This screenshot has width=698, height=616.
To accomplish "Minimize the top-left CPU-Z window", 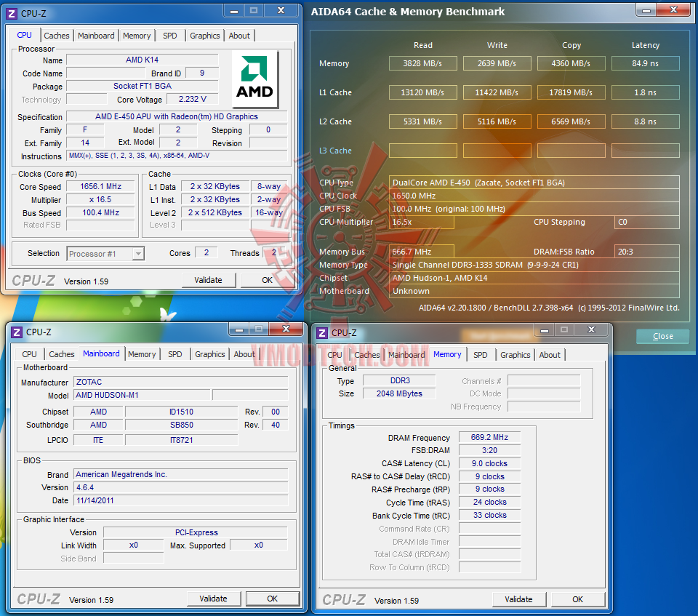I will (234, 11).
